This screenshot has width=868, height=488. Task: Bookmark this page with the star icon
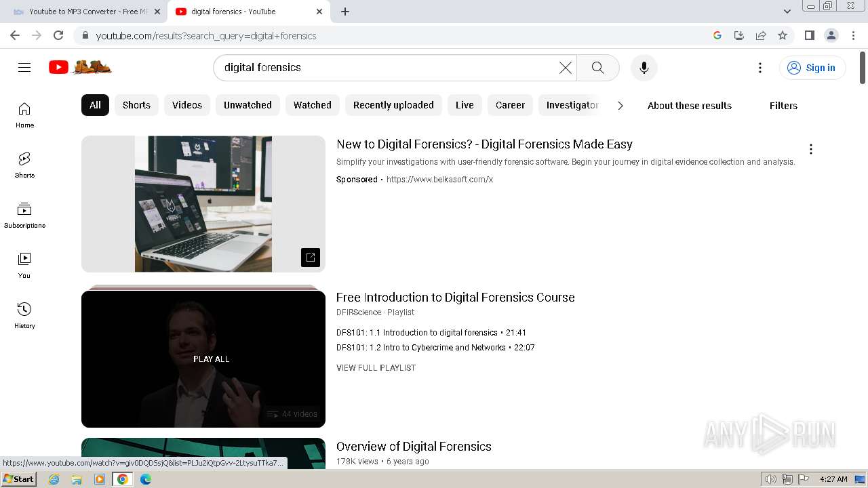coord(783,36)
